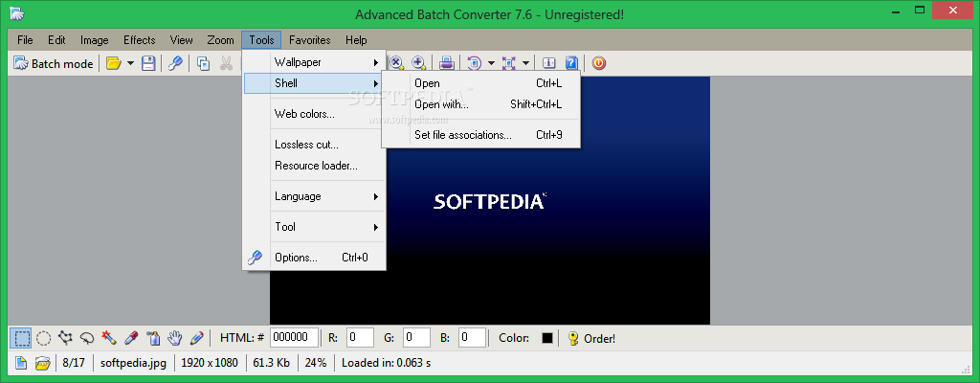The height and width of the screenshot is (383, 980).
Task: Choose Options... Ctrl+0 menu item
Action: tap(314, 258)
